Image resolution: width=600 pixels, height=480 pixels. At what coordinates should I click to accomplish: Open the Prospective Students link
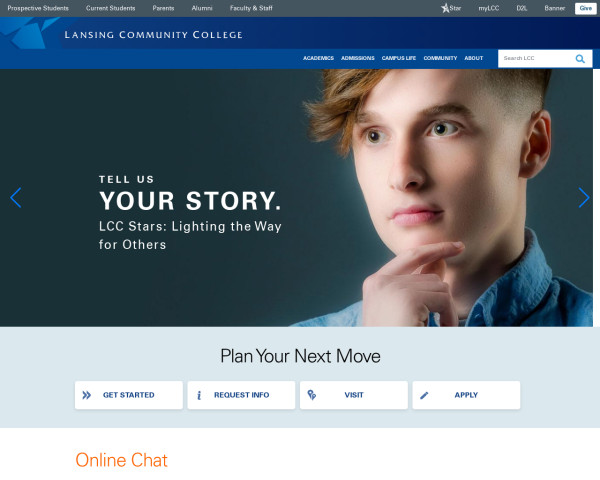(38, 8)
